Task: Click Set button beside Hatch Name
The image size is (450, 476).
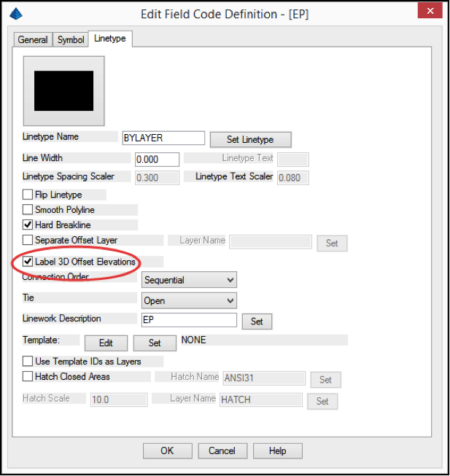Action: pyautogui.click(x=325, y=380)
